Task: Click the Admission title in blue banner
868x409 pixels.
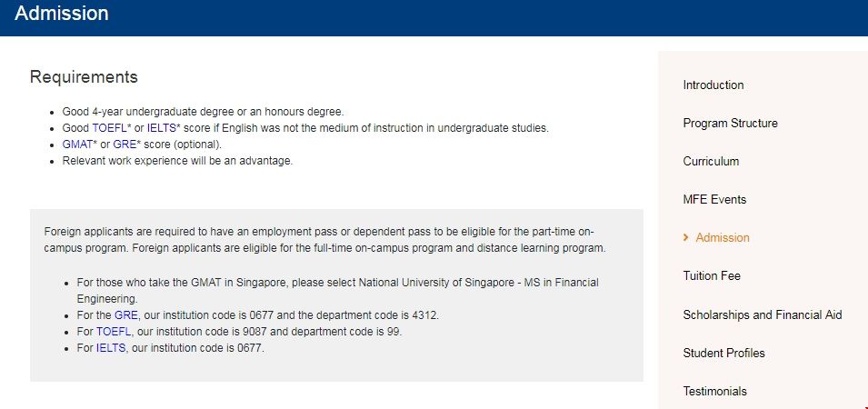Action: tap(61, 14)
